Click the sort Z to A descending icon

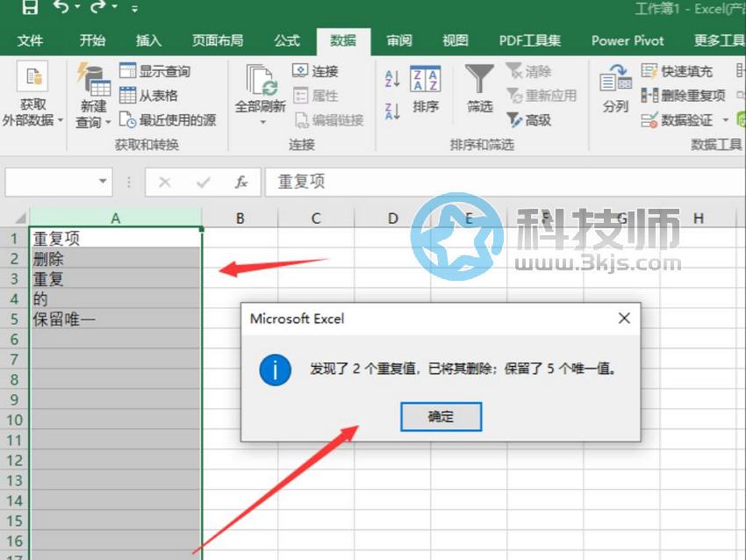point(392,111)
